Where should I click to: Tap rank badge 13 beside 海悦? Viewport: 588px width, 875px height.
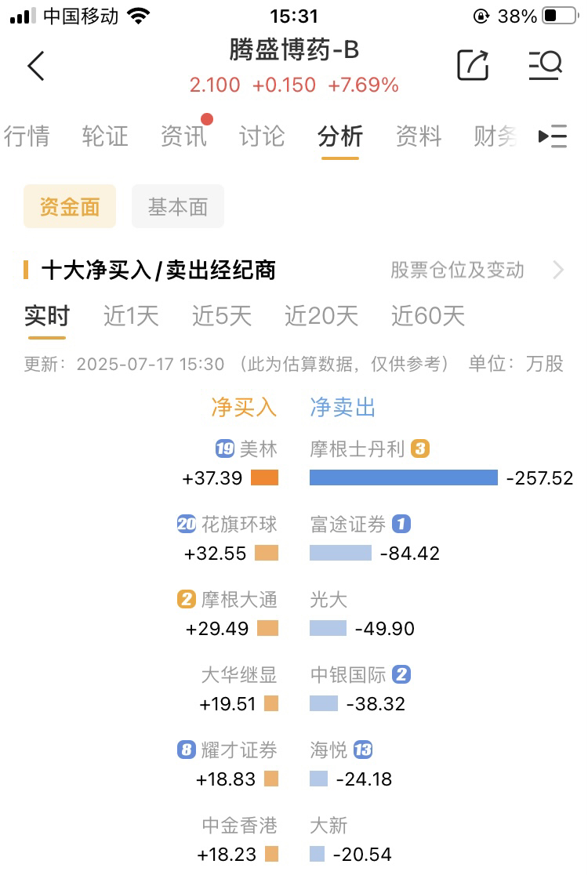point(363,750)
